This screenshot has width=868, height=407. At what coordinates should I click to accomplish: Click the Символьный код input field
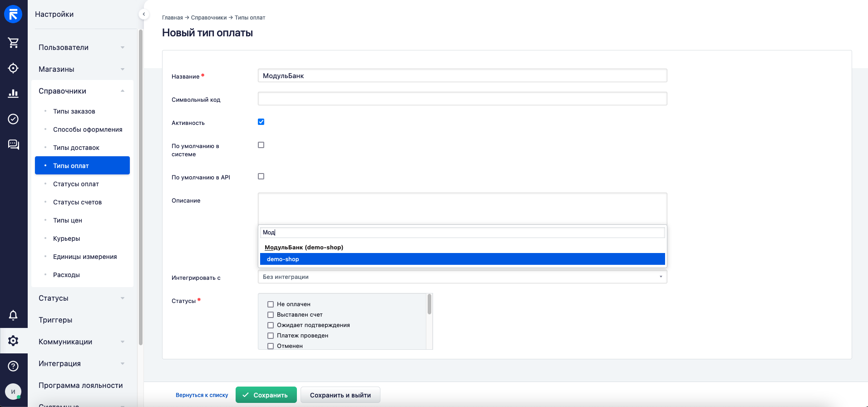(462, 99)
